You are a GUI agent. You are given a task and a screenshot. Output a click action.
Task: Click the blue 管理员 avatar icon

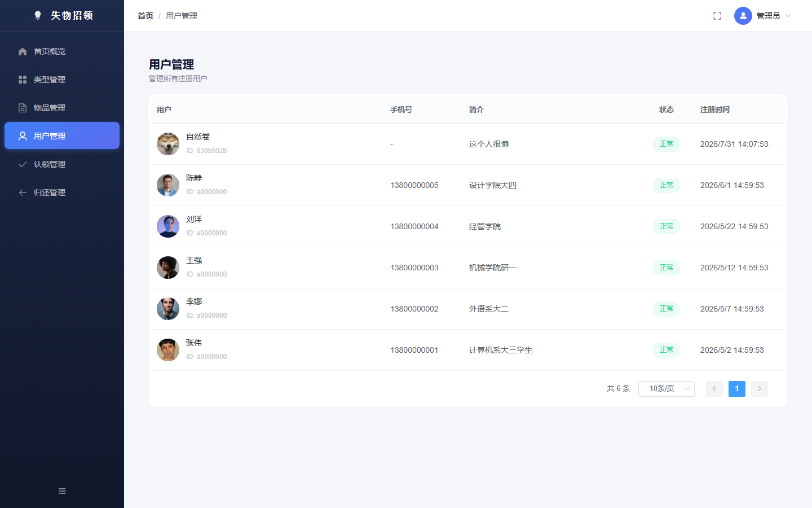(743, 16)
